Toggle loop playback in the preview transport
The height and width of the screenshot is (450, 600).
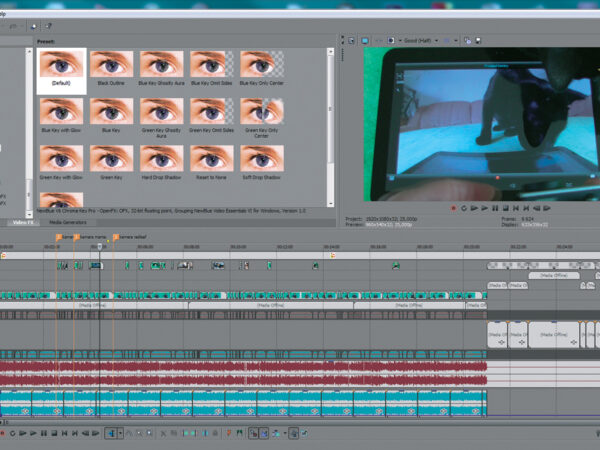pyautogui.click(x=462, y=208)
